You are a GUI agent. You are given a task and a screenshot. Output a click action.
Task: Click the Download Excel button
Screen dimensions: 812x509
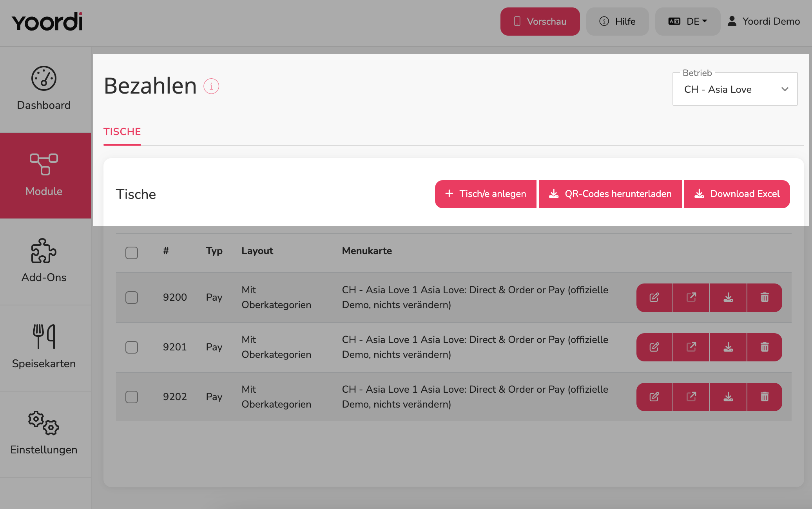737,194
